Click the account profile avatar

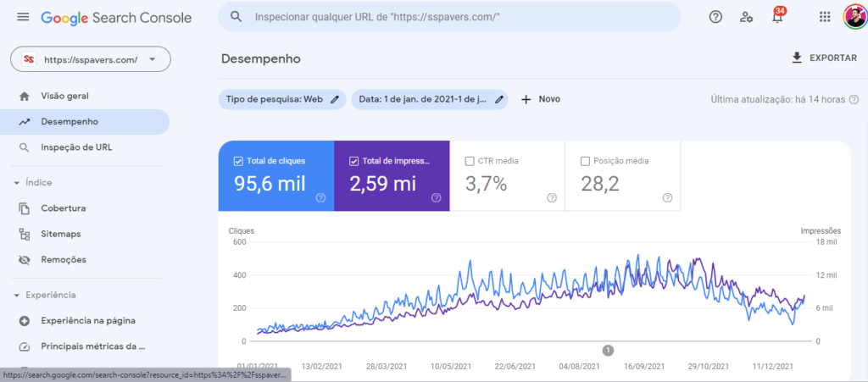click(854, 17)
